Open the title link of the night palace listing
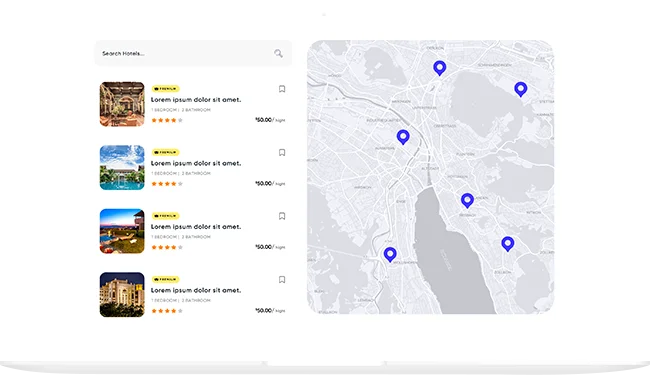The height and width of the screenshot is (375, 650). pyautogui.click(x=196, y=290)
